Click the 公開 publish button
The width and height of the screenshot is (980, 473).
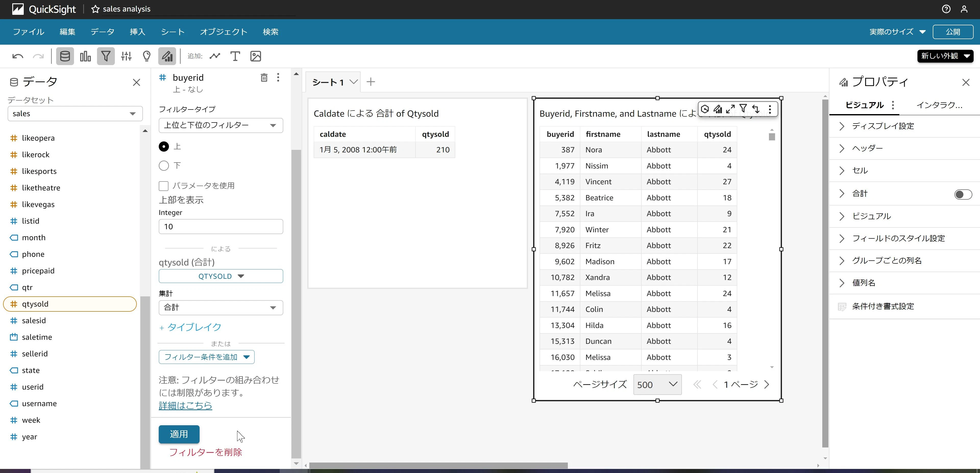coord(953,32)
